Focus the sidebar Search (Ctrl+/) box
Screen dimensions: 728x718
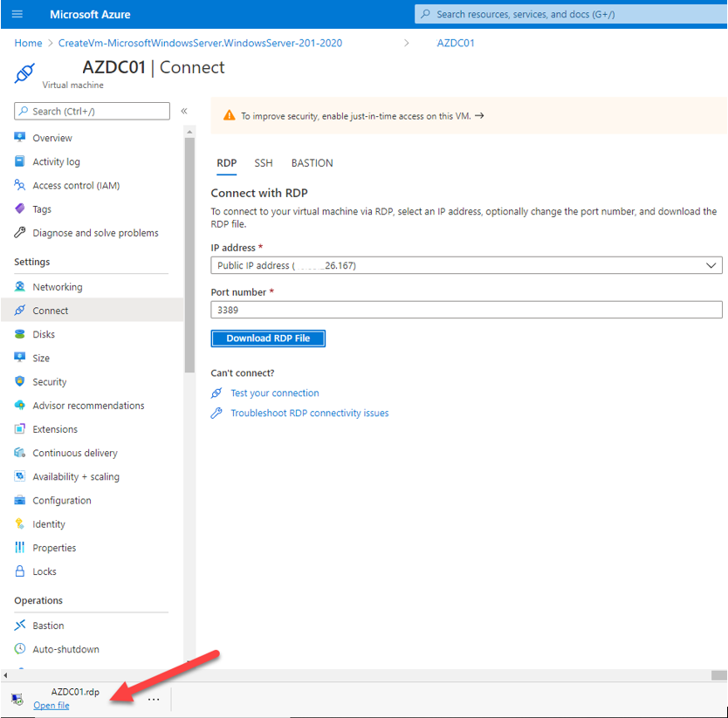tap(92, 111)
